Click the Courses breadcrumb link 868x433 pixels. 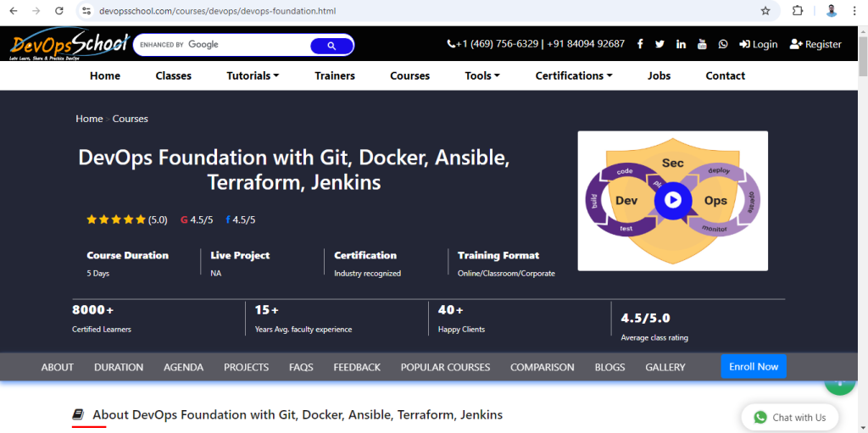(130, 119)
